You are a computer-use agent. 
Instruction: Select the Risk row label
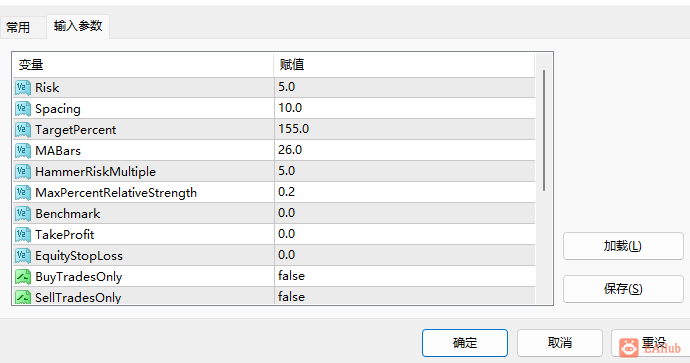(x=47, y=88)
